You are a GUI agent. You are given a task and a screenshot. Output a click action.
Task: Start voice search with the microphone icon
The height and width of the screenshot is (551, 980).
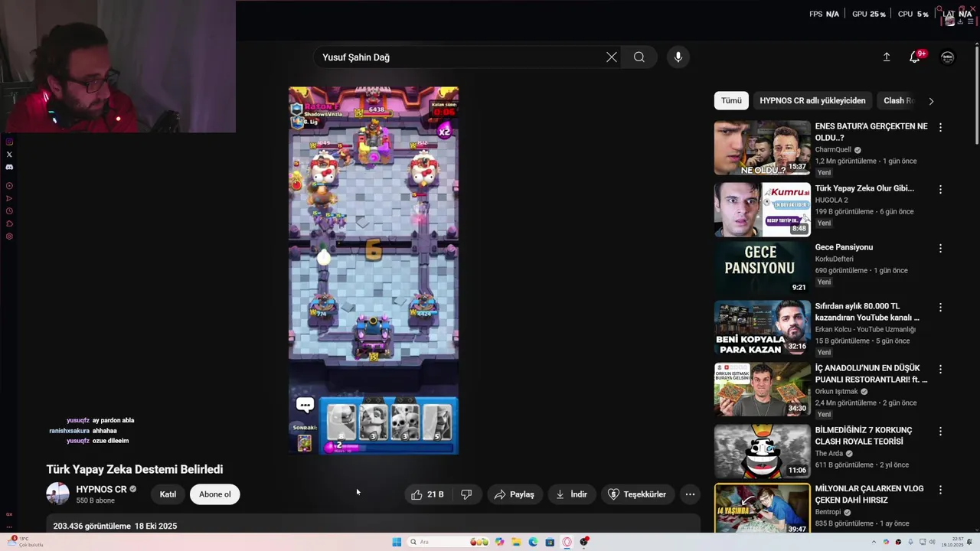coord(678,57)
